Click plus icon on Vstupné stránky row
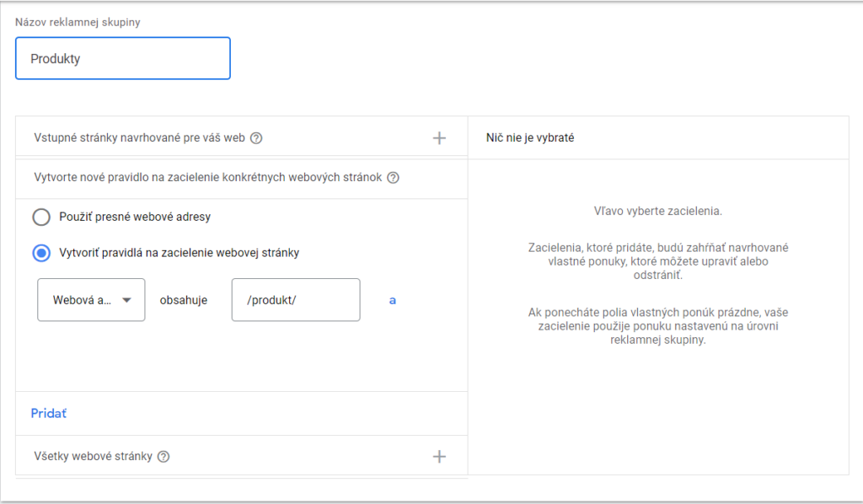 pyautogui.click(x=439, y=138)
